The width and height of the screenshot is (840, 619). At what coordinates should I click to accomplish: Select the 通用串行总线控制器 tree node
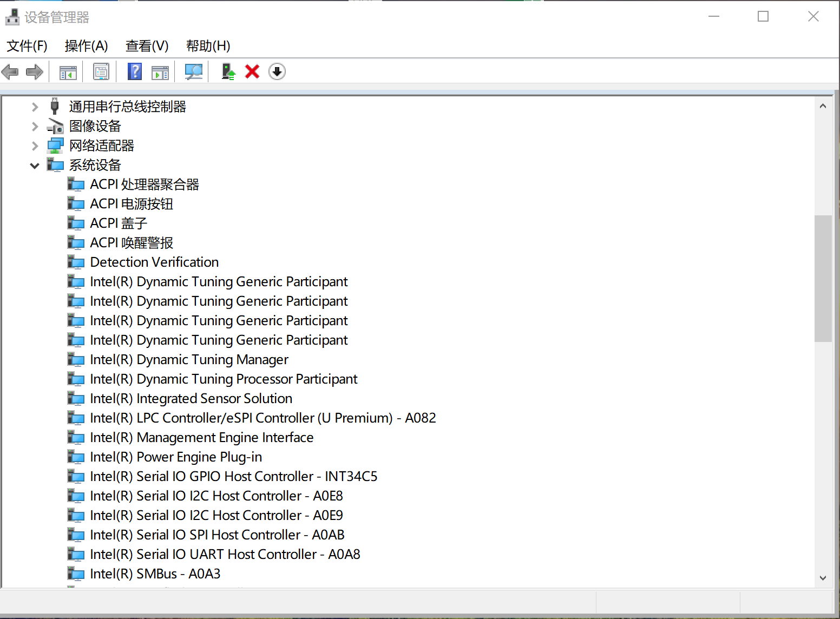(x=128, y=107)
